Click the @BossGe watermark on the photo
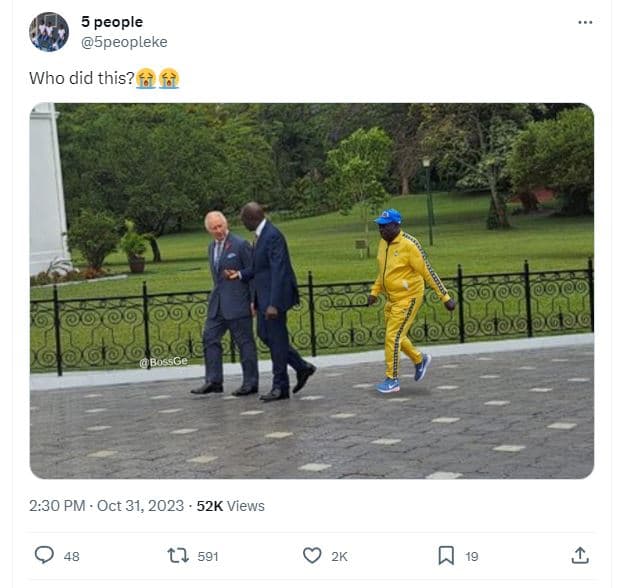This screenshot has height=588, width=622. [x=163, y=361]
